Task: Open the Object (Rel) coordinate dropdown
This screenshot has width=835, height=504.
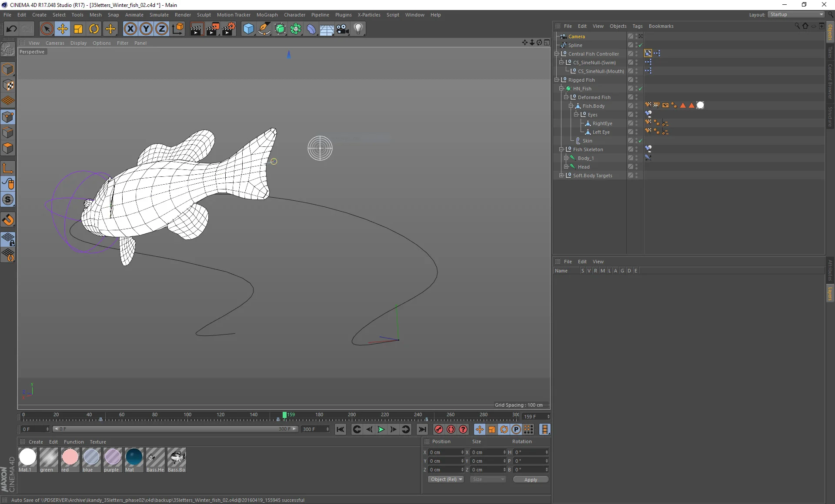Action: tap(446, 479)
